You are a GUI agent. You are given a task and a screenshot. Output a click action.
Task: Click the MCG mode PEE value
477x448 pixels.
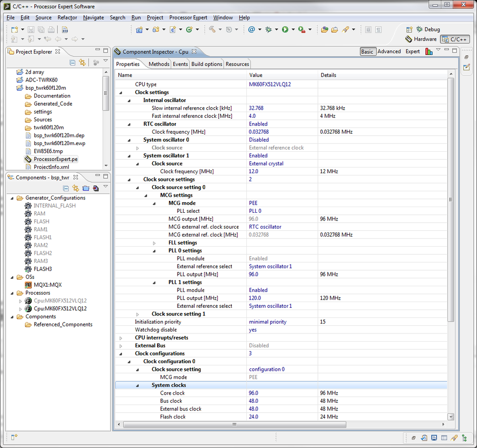[253, 203]
